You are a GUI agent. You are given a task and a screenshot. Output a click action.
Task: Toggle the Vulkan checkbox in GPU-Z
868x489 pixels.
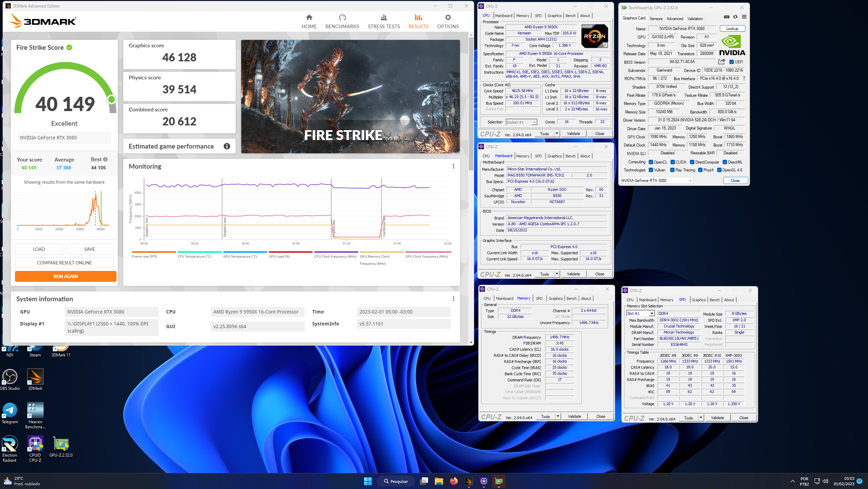pos(651,170)
